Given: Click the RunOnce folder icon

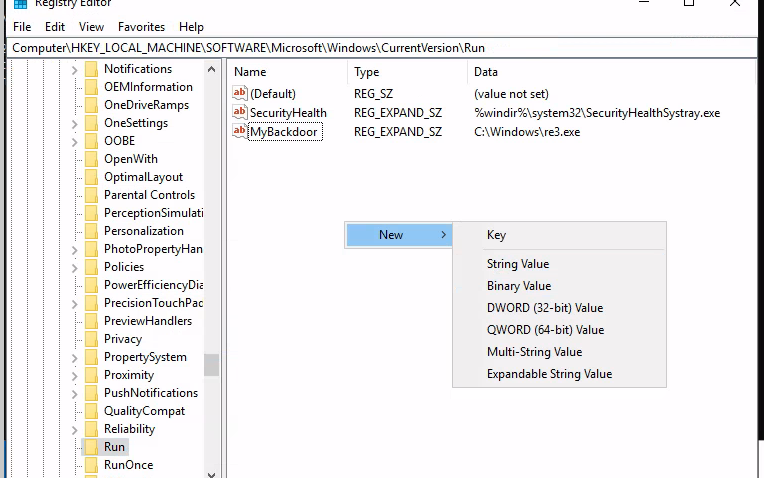Looking at the screenshot, I should (x=91, y=465).
